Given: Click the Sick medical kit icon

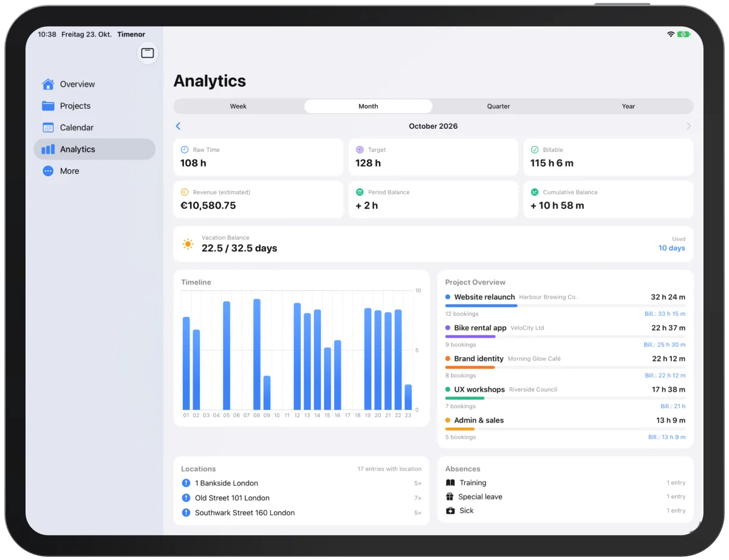Looking at the screenshot, I should click(450, 511).
